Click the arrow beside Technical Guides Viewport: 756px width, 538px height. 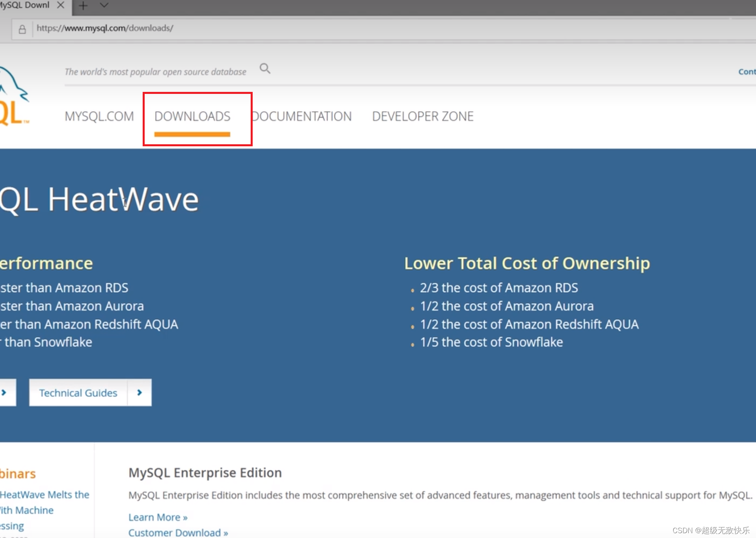[x=139, y=393]
